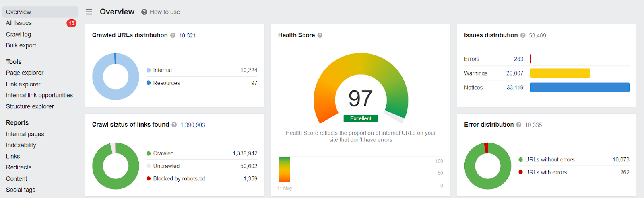
Task: Select the Indexability report
Action: pos(21,145)
